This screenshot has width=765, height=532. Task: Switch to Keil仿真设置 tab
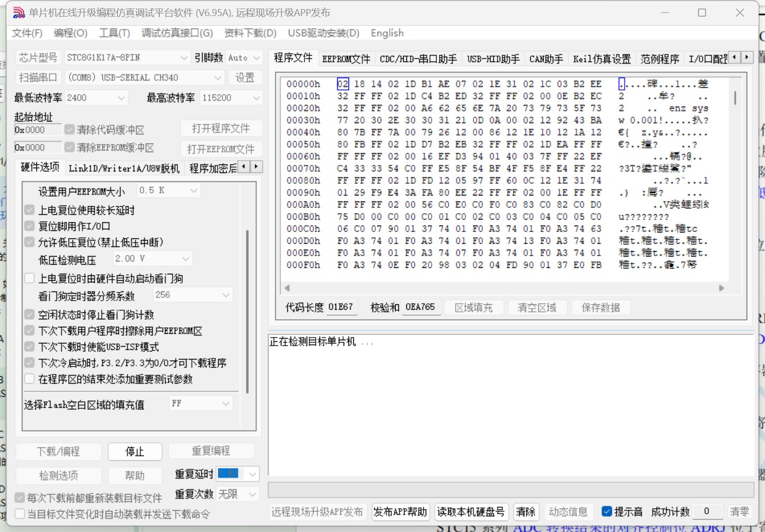point(601,59)
